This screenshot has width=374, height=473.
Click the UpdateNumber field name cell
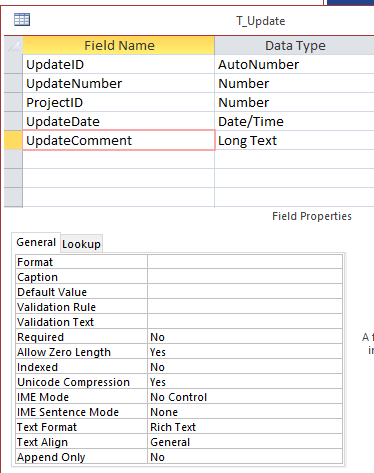point(119,83)
